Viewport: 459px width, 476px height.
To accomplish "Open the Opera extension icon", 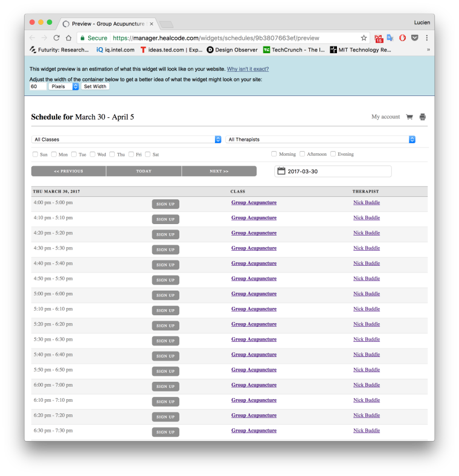I will (x=402, y=38).
